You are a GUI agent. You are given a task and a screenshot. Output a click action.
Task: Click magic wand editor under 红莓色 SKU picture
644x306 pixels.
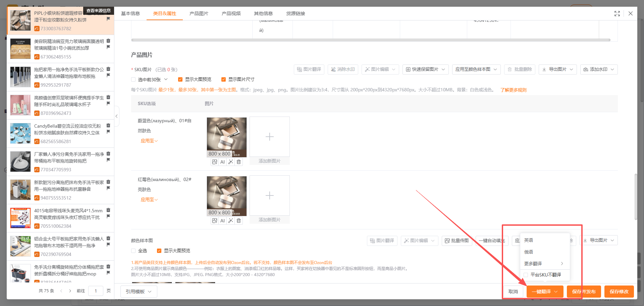pyautogui.click(x=231, y=221)
